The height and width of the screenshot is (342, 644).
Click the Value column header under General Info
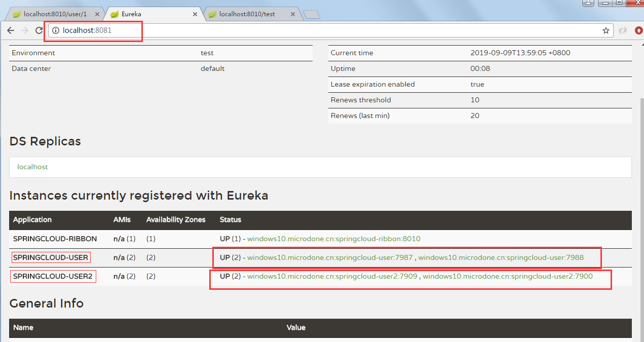tap(296, 327)
